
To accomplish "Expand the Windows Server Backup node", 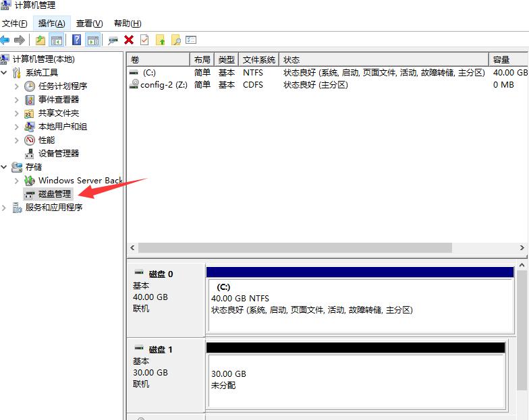I will (x=16, y=181).
